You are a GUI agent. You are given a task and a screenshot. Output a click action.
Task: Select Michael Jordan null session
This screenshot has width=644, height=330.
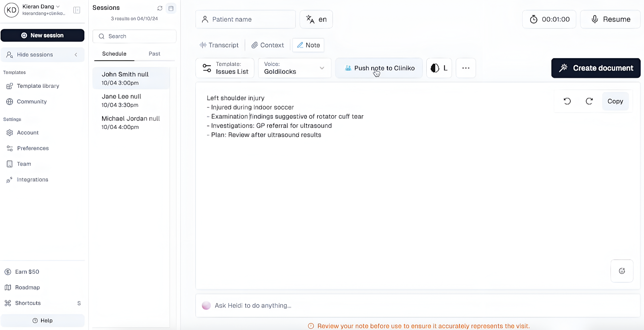pos(131,122)
